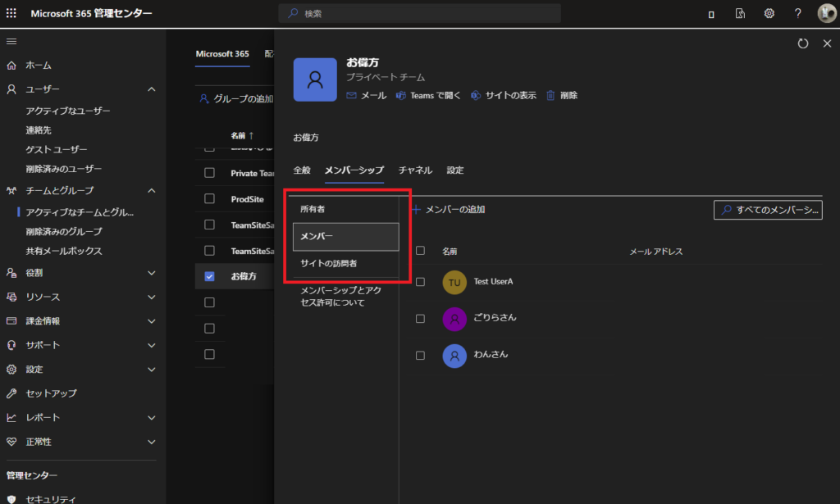The height and width of the screenshot is (504, 840).
Task: Expand the 正常性 section chevron
Action: pos(152,442)
